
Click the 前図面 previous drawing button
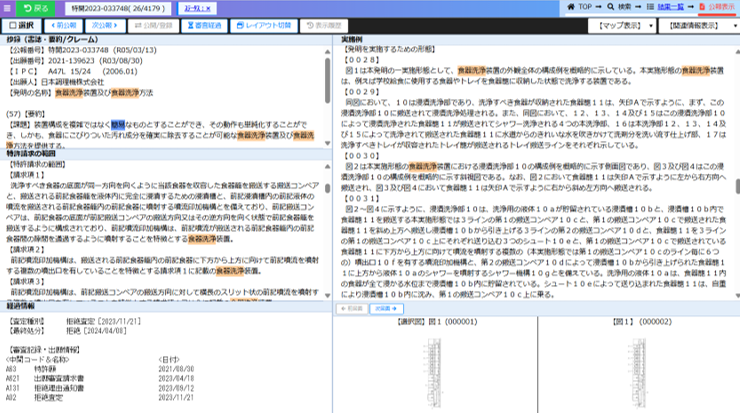[352, 309]
